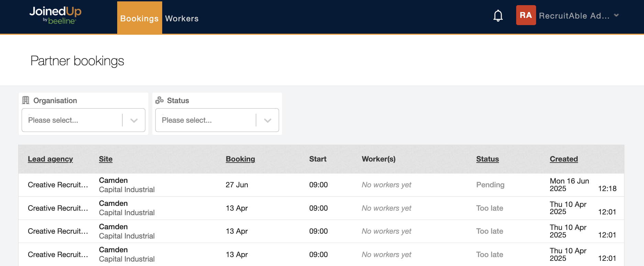
Task: Click the notification bell icon
Action: coord(498,16)
